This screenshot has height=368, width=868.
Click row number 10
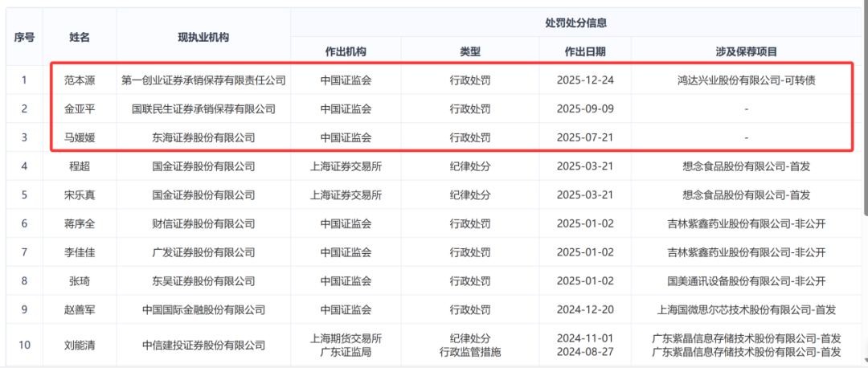[24, 346]
